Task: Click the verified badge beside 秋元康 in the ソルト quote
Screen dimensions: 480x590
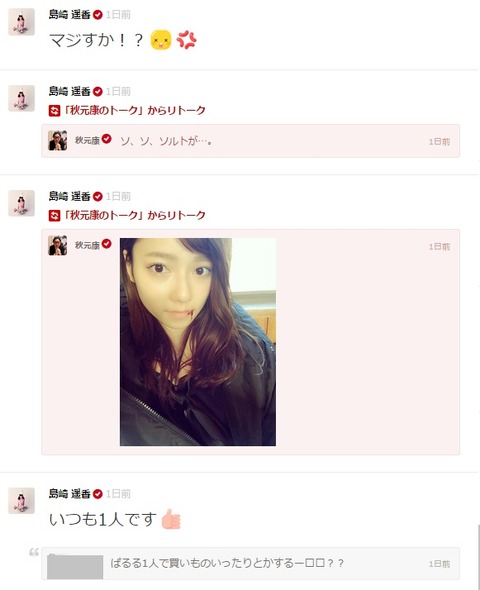Action: coord(107,139)
